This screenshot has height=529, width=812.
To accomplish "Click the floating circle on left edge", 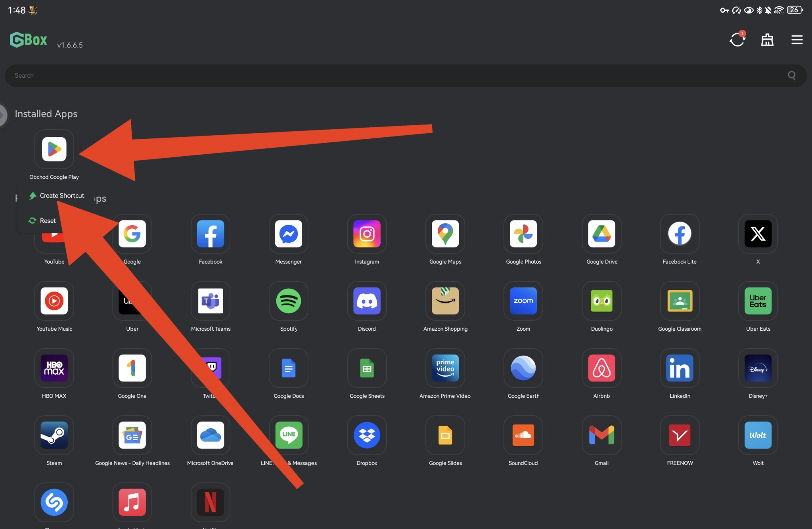I will [2, 115].
